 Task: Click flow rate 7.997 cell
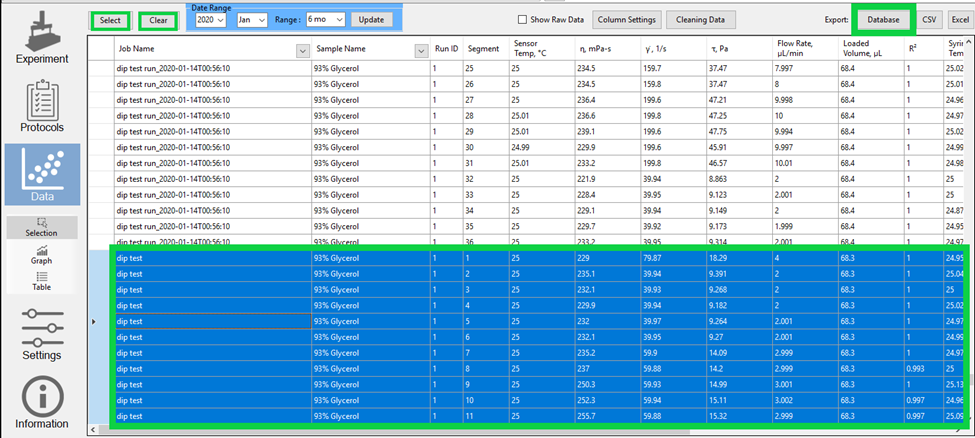[x=805, y=68]
